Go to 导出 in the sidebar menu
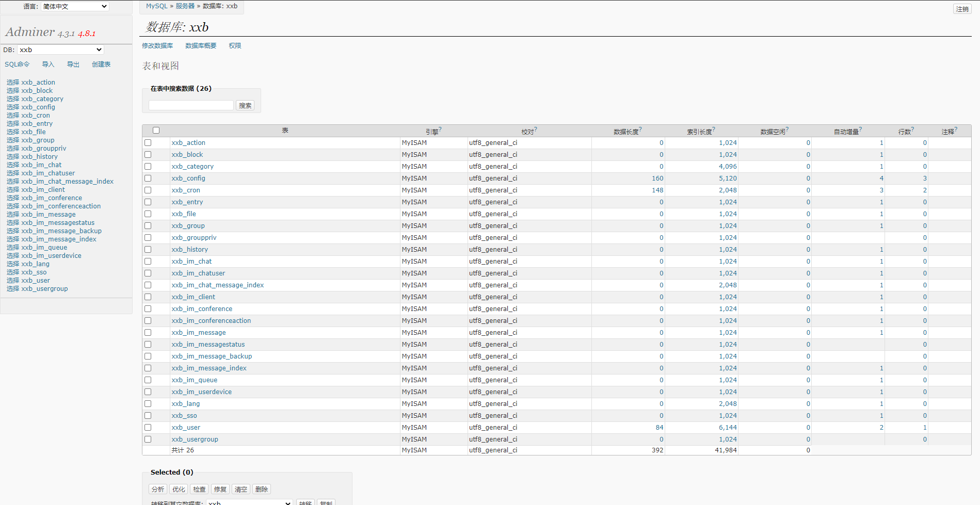980x505 pixels. coord(73,64)
